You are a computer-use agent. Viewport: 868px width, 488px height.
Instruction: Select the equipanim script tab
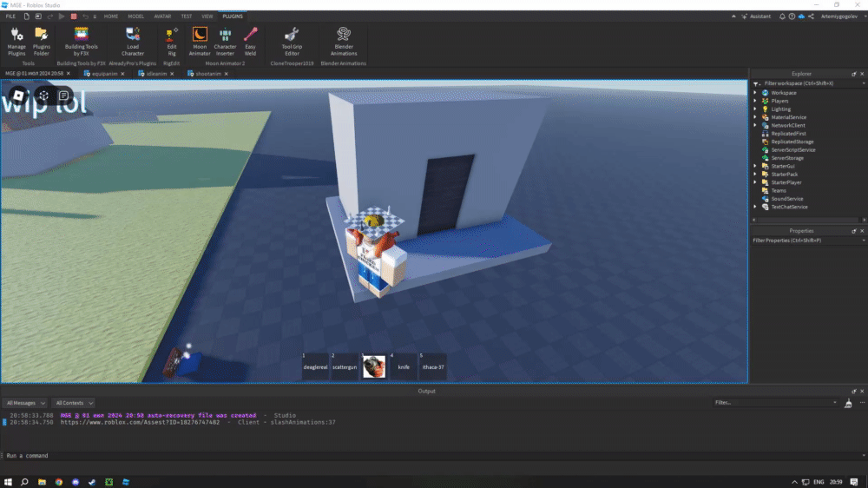tap(105, 74)
